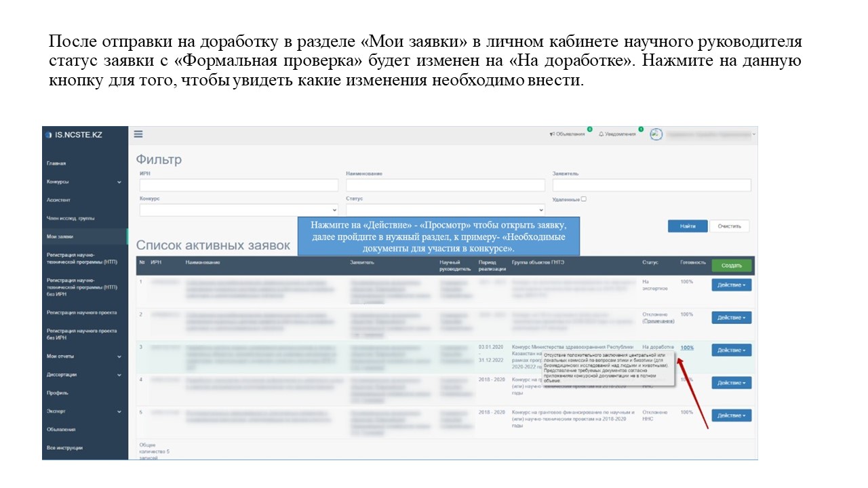Select the 03.01.2020 - 31.12.2022 period cell
The image size is (868, 488).
[x=491, y=353]
